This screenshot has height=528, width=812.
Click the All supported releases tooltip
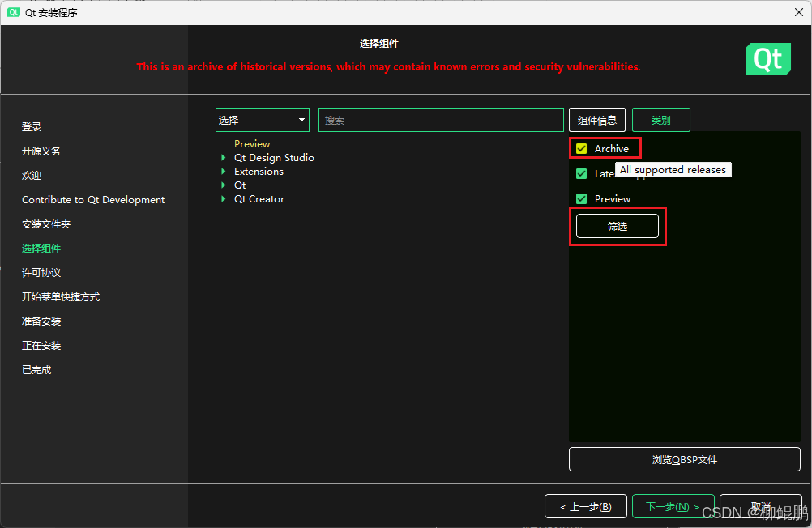(x=673, y=170)
